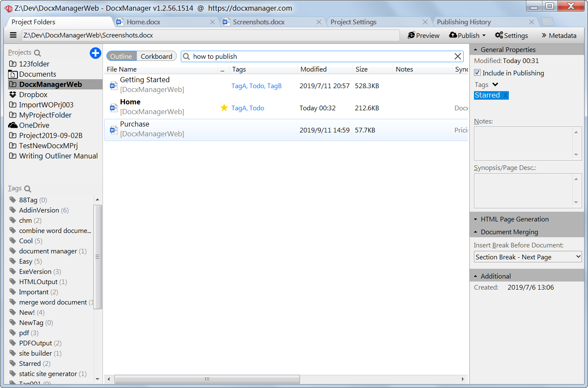Click the tag icon beside pdf
The image size is (588, 388).
[13, 333]
